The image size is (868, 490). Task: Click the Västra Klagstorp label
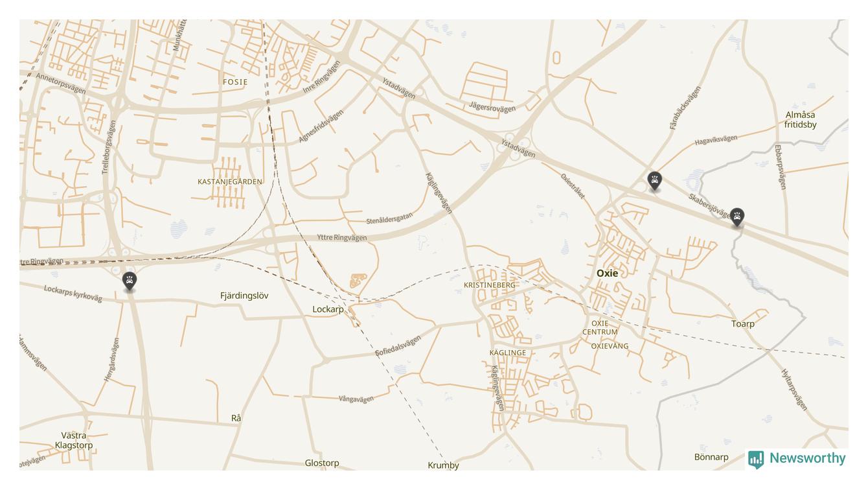74,441
